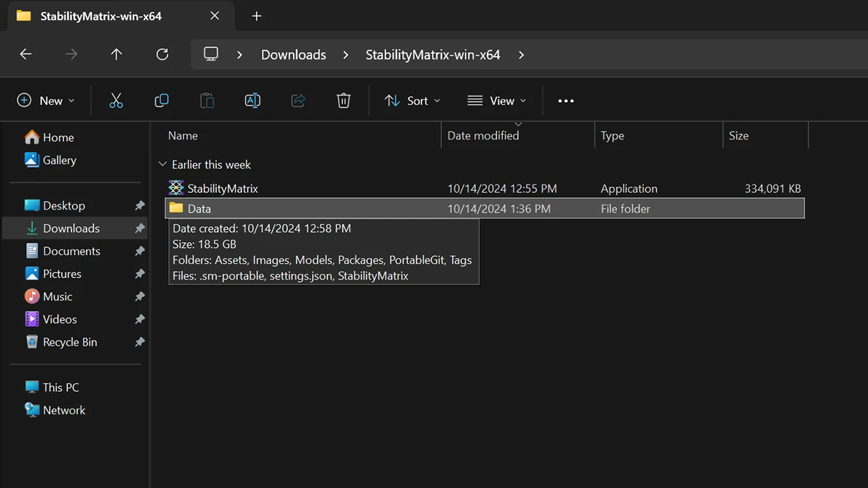Screen dimensions: 868x488
Task: Open the New item dropdown
Action: pyautogui.click(x=46, y=100)
